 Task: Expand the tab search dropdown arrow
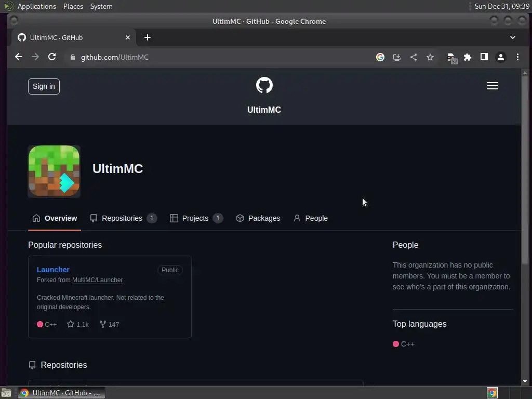(x=513, y=37)
